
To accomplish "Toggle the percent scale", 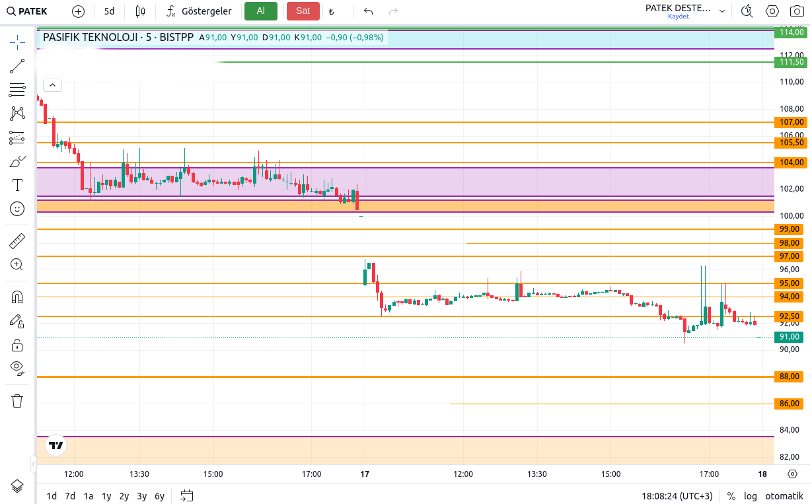I will click(x=731, y=496).
